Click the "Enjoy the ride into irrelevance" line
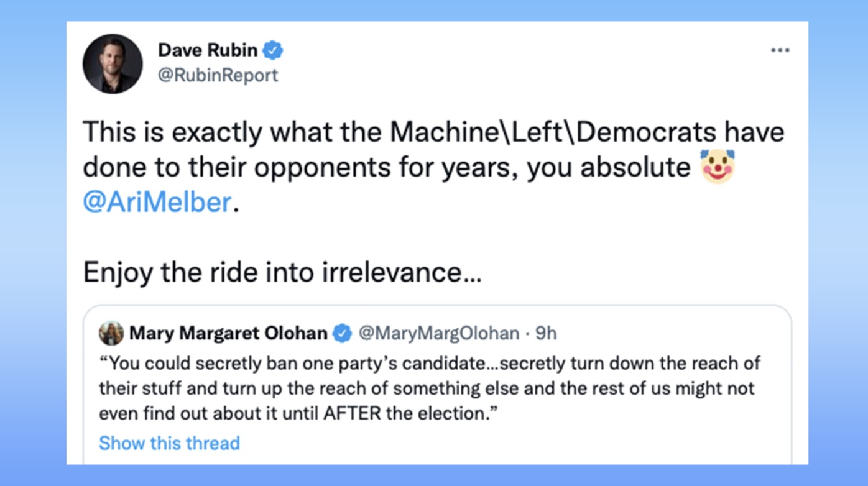This screenshot has width=868, height=486. (x=282, y=272)
